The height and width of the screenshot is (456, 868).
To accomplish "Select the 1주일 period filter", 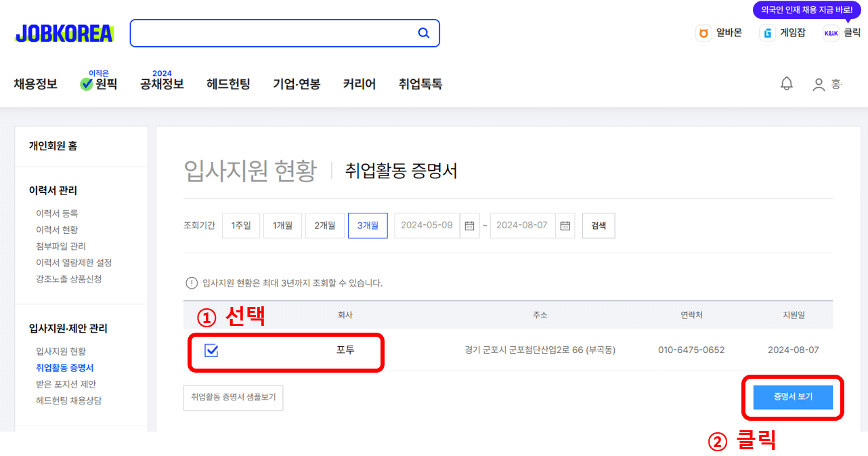I will (x=241, y=225).
